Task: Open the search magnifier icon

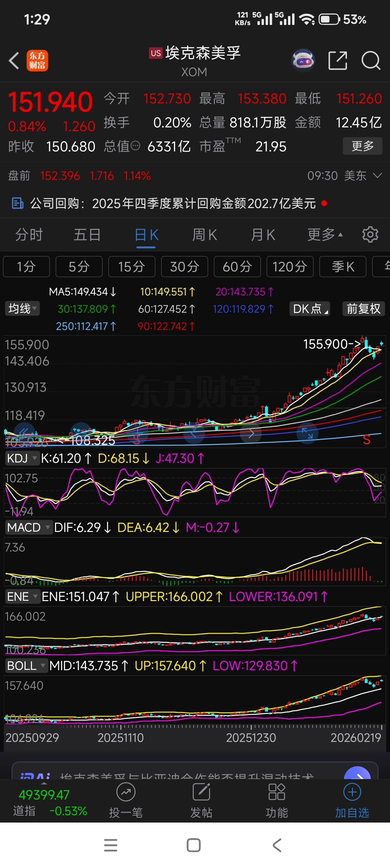Action: (x=370, y=61)
